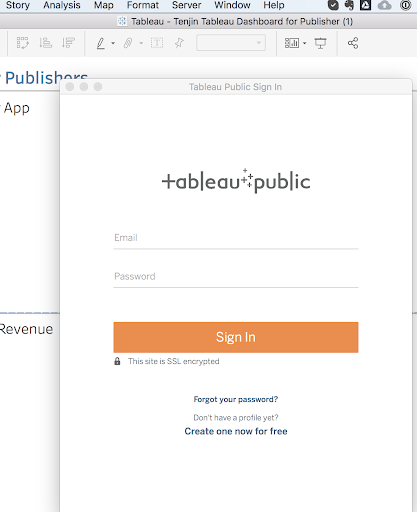Image resolution: width=417 pixels, height=512 pixels.
Task: Open the Map menu
Action: pos(104,5)
